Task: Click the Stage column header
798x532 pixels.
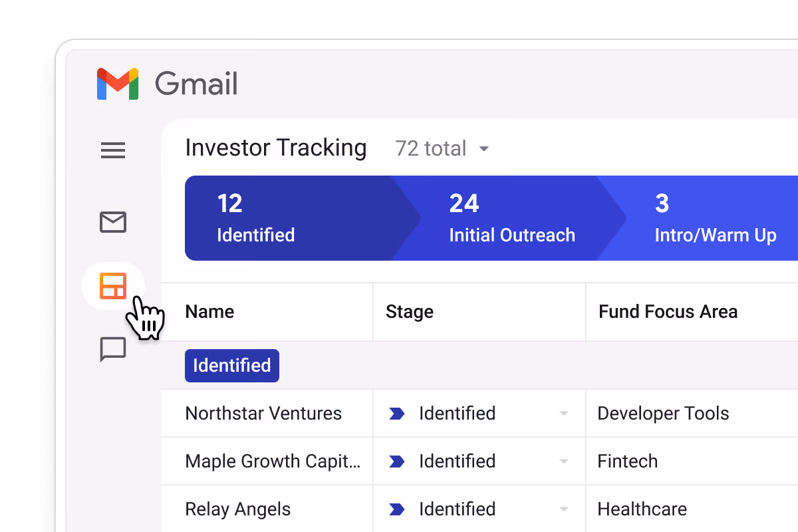Action: coord(410,312)
